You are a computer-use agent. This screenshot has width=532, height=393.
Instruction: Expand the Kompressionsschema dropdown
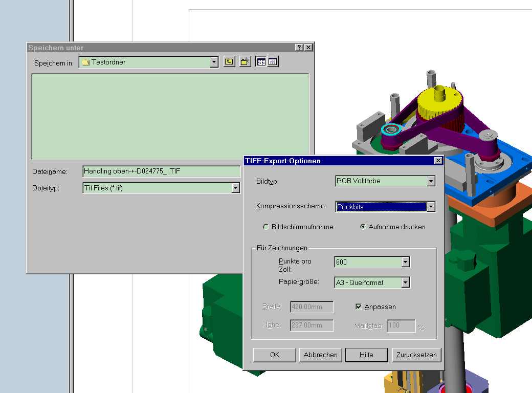431,207
